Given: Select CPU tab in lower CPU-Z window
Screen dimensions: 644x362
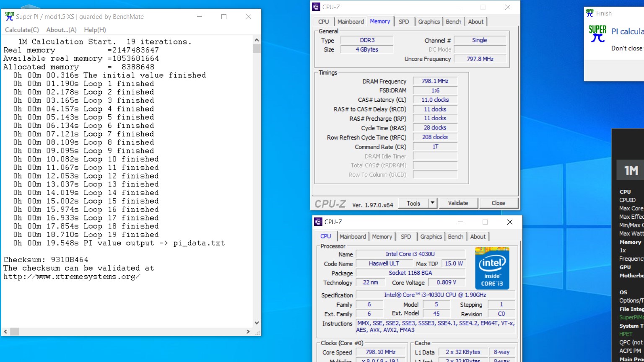Looking at the screenshot, I should tap(326, 236).
